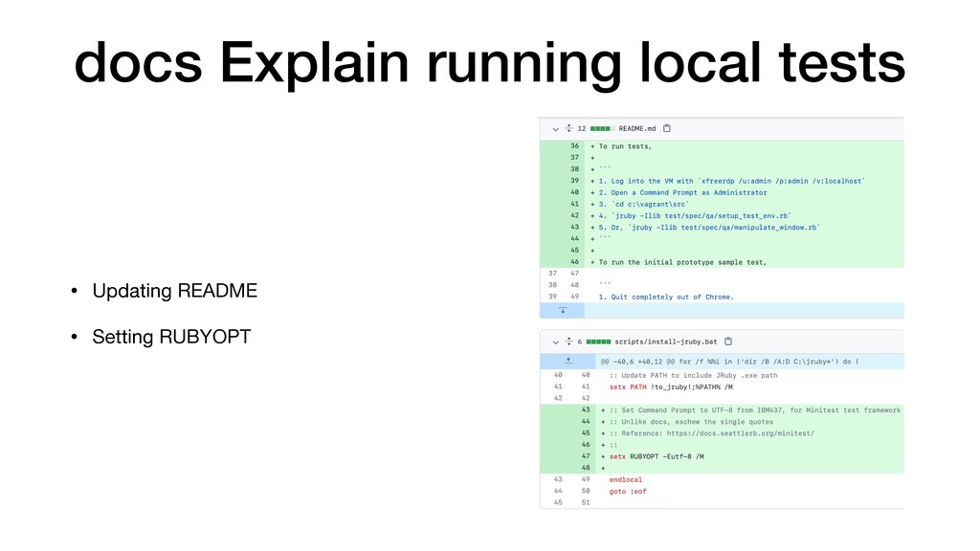Expand all lines icon for README.md
The width and height of the screenshot is (980, 551).
pyautogui.click(x=568, y=129)
